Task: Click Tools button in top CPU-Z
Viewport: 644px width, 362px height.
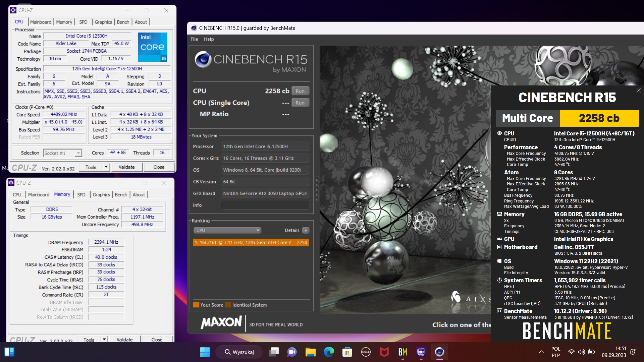Action: coord(91,167)
